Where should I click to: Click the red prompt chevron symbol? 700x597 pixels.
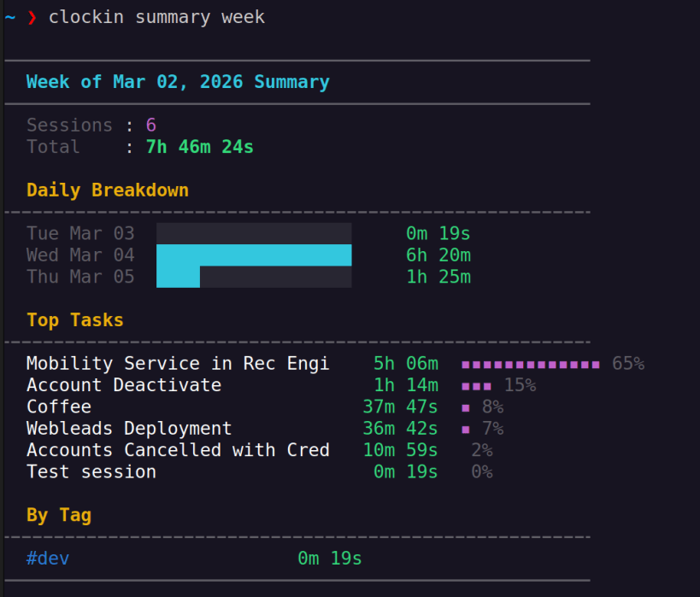pyautogui.click(x=32, y=18)
